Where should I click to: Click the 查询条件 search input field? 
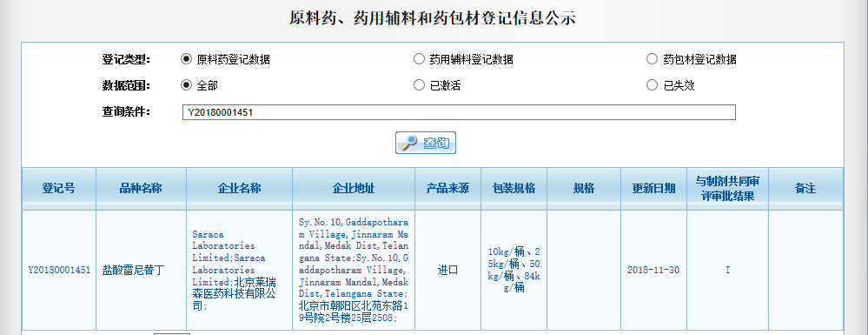click(x=459, y=112)
